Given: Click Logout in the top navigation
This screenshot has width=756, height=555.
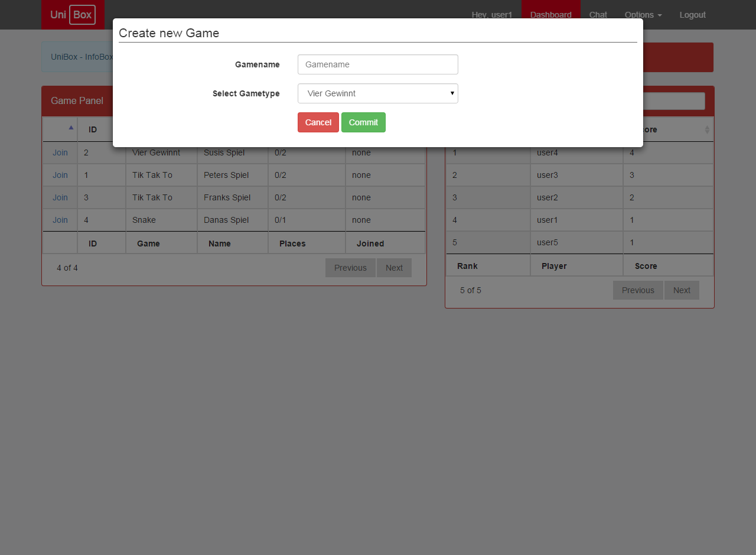Looking at the screenshot, I should (x=693, y=15).
